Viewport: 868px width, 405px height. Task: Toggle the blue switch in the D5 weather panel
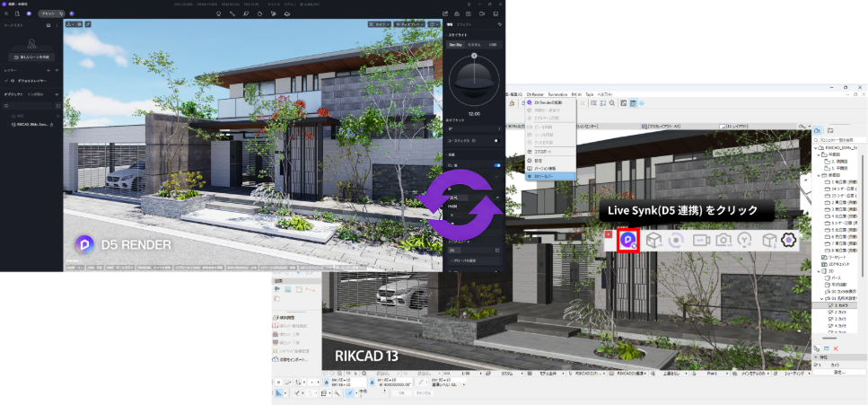(x=496, y=164)
